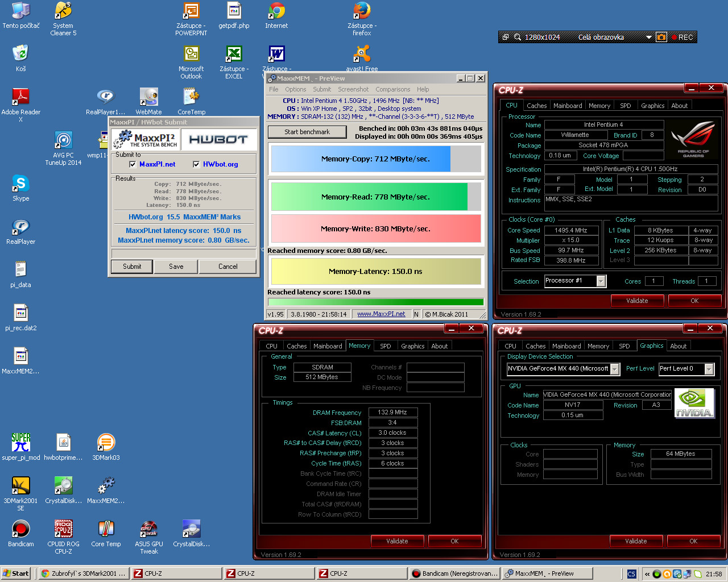Click the avast orange tray icon
Viewport: 728px width, 582px height.
pyautogui.click(x=667, y=574)
